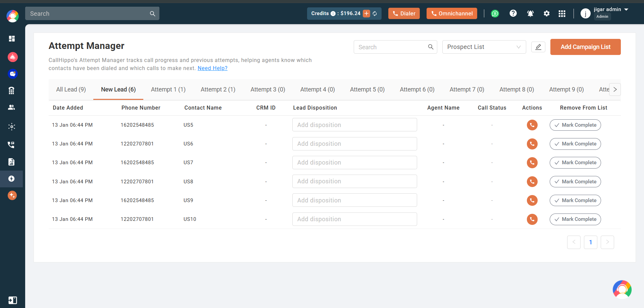This screenshot has height=308, width=644.
Task: Open the dashboard grid icon in sidebar
Action: [12, 39]
